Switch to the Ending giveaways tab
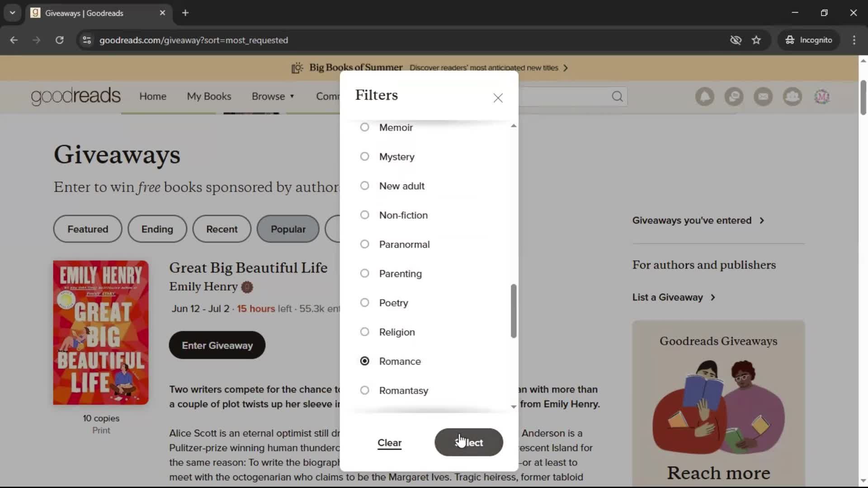The width and height of the screenshot is (868, 488). (157, 229)
